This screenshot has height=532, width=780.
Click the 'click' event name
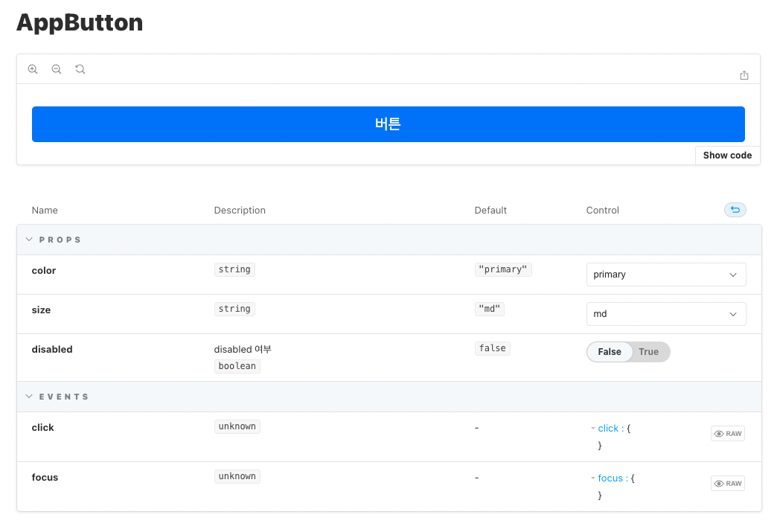[x=42, y=428]
